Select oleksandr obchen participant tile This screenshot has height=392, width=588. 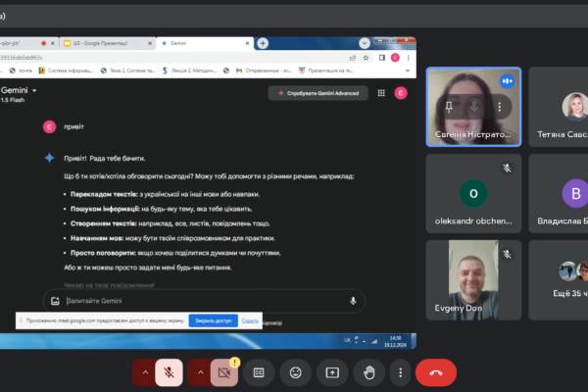pos(473,193)
